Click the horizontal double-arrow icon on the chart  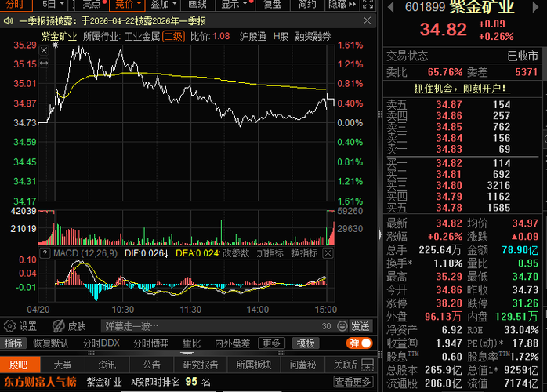point(44,64)
